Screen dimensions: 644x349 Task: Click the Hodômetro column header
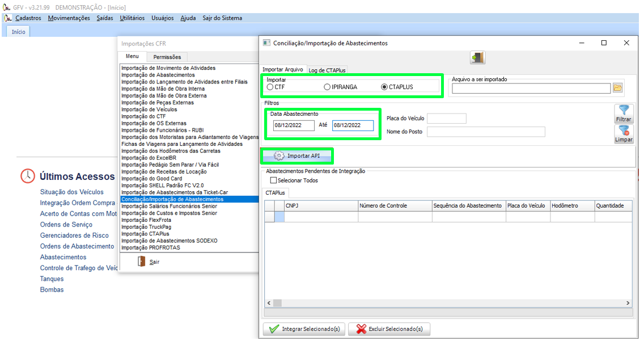tap(573, 205)
